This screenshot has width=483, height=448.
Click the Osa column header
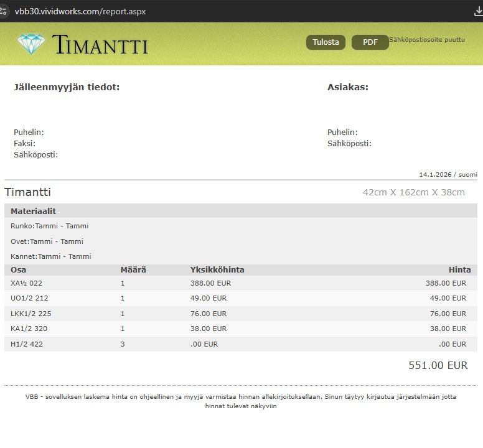tap(18, 270)
